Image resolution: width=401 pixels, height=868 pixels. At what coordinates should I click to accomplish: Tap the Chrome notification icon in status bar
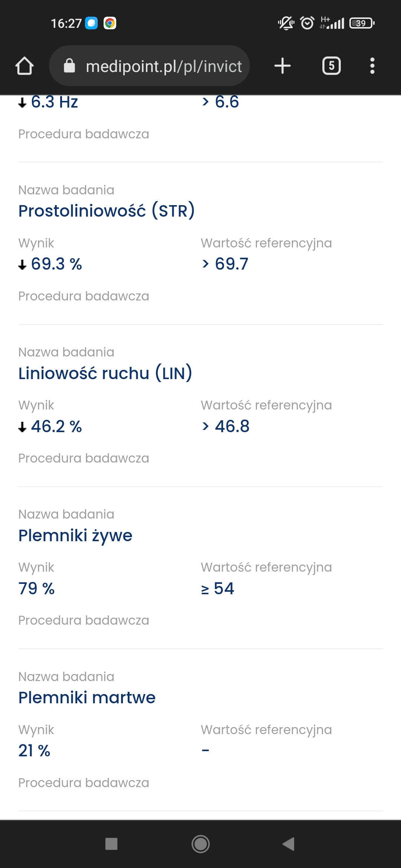[x=110, y=23]
